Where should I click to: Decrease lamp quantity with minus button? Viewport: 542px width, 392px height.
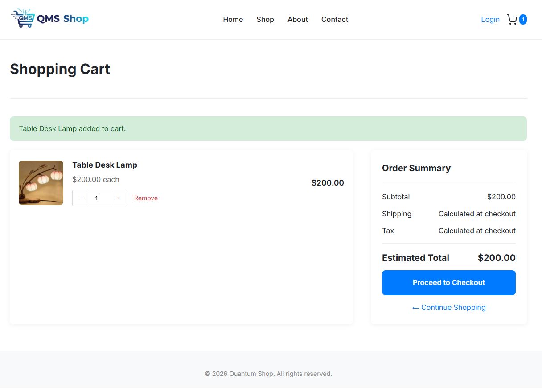click(x=81, y=198)
